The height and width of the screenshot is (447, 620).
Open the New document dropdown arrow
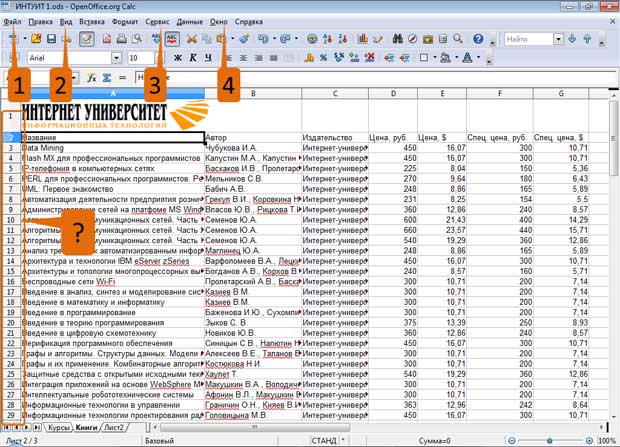(25, 39)
